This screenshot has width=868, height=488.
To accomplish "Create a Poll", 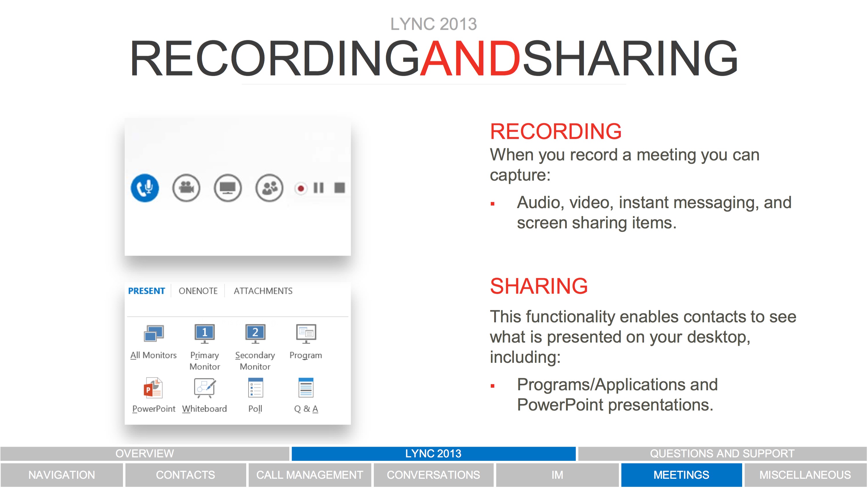I will pyautogui.click(x=255, y=388).
